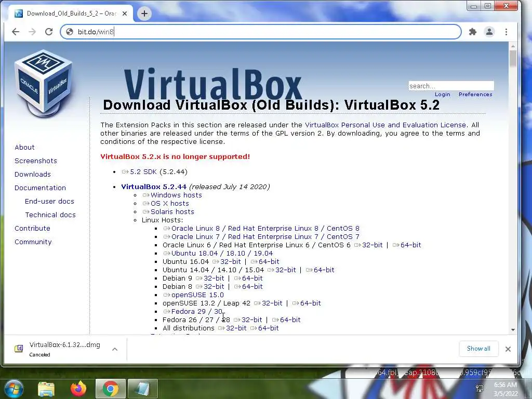Close the downloads bar
532x399 pixels.
[508, 349]
